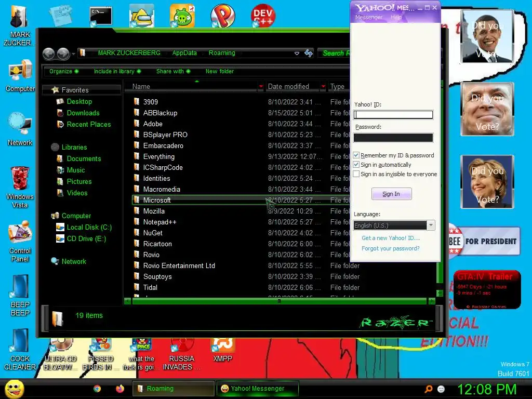
Task: Select CD Drive (E:) in navigation pane
Action: coord(81,238)
